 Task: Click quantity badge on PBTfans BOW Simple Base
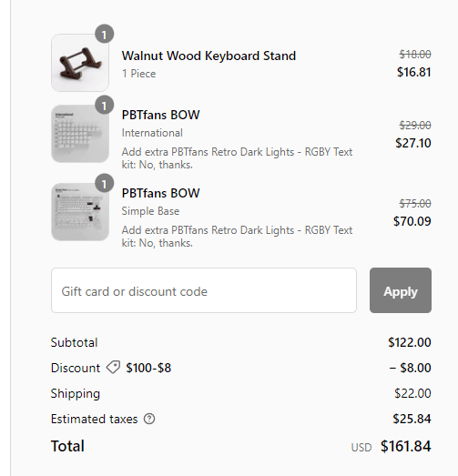[104, 183]
